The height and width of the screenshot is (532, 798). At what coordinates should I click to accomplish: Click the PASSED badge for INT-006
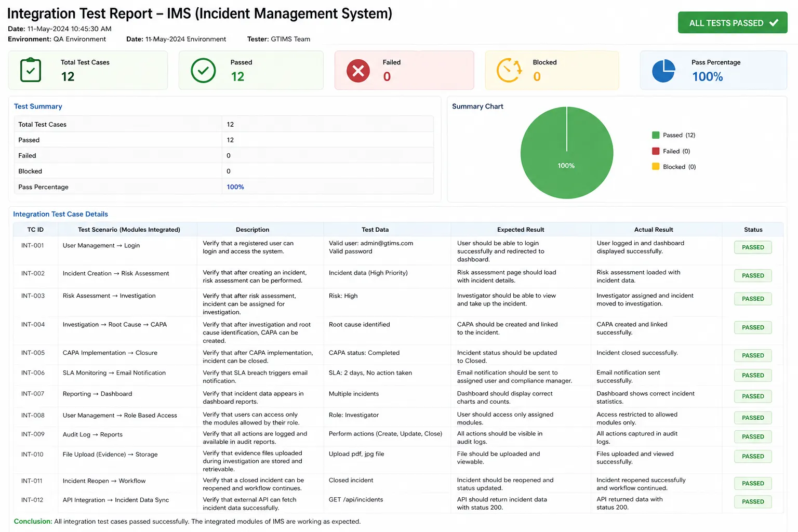point(753,375)
